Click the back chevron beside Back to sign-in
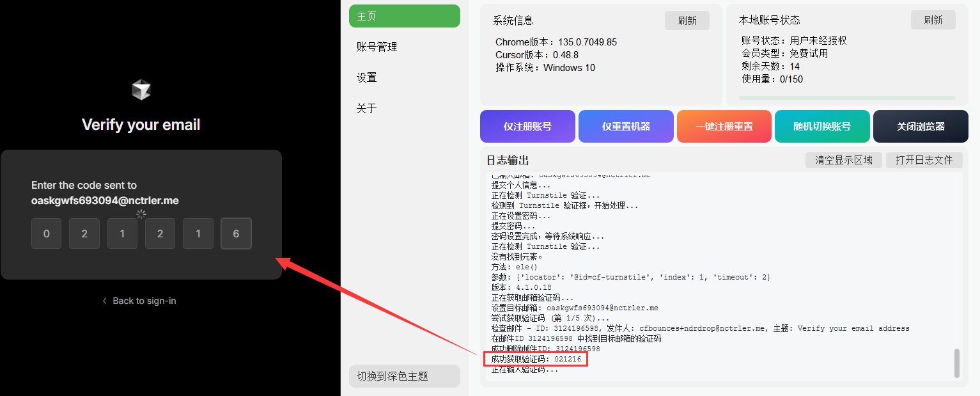The image size is (980, 396). pyautogui.click(x=104, y=301)
